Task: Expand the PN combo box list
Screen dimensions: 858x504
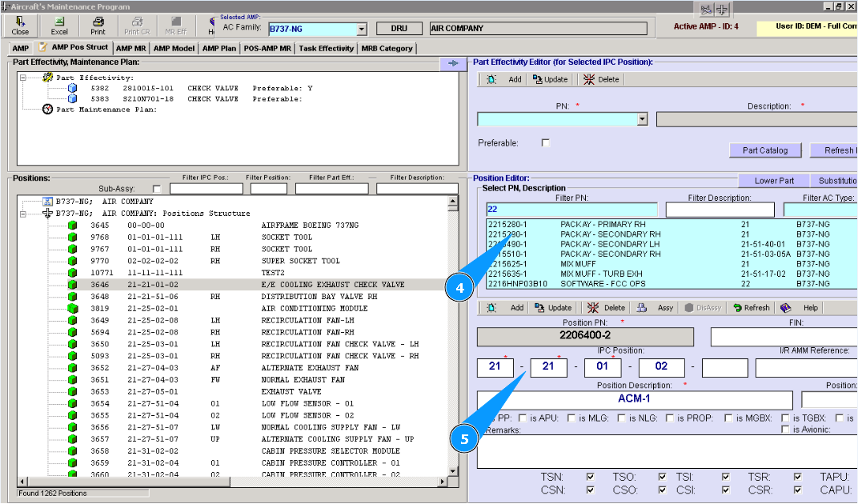Action: coord(642,120)
